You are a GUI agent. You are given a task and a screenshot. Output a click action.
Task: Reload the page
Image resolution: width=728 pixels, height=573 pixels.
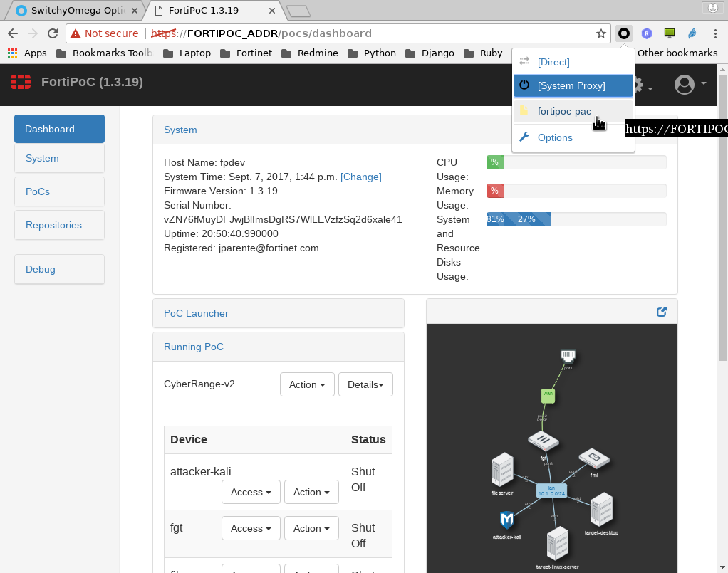(52, 33)
